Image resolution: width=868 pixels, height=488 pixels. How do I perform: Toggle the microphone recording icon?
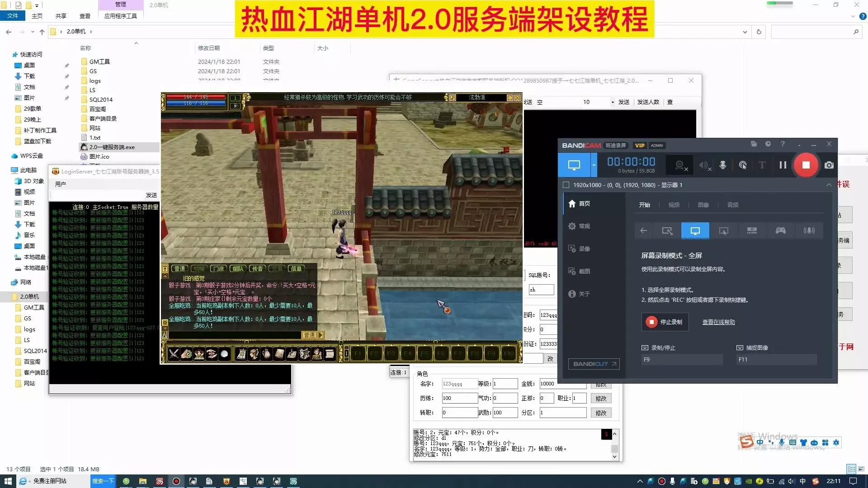pos(723,165)
